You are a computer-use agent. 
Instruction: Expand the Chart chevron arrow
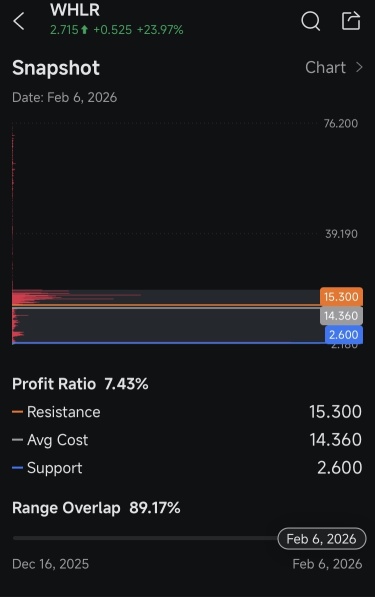pyautogui.click(x=359, y=67)
